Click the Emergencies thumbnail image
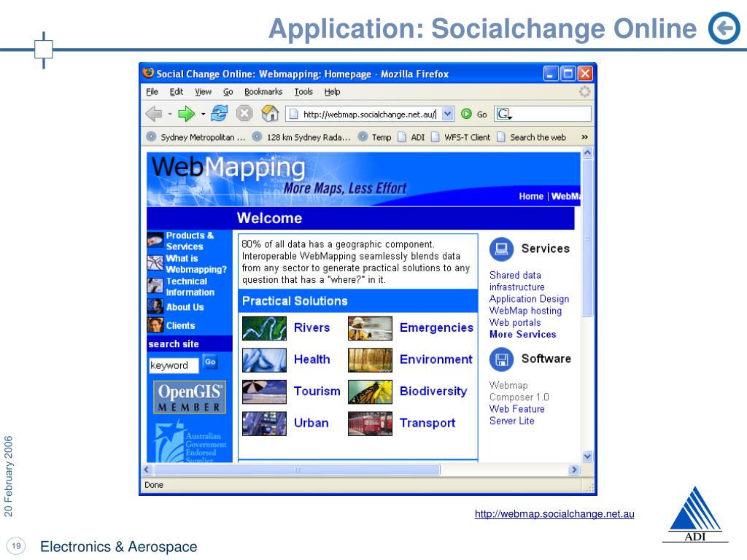 (x=370, y=328)
